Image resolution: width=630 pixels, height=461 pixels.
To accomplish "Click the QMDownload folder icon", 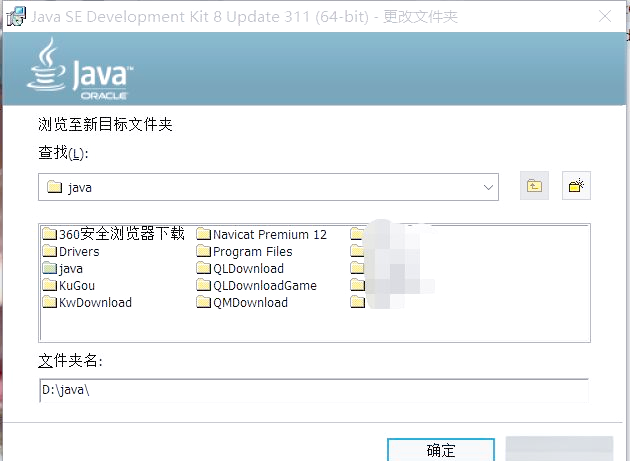I will 204,302.
